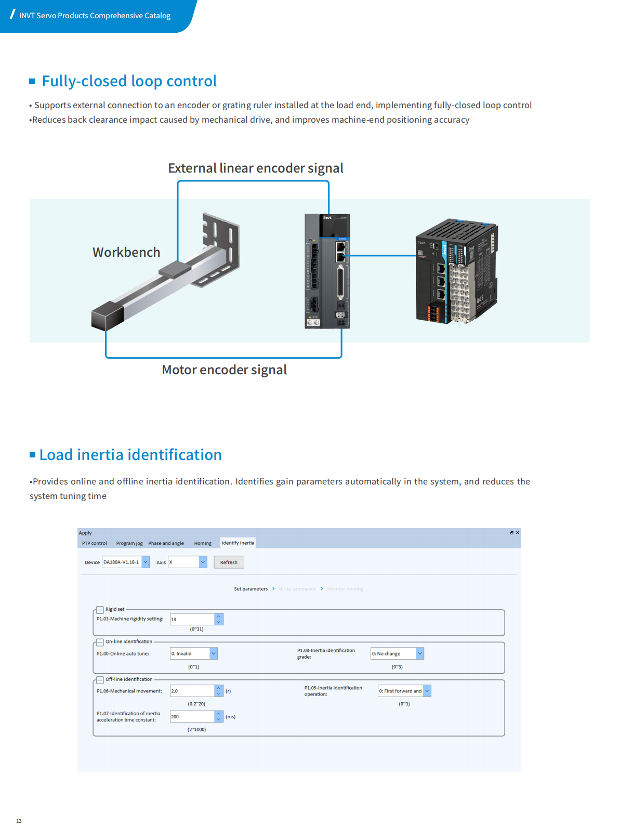Collapse the Rigid set group

[100, 610]
